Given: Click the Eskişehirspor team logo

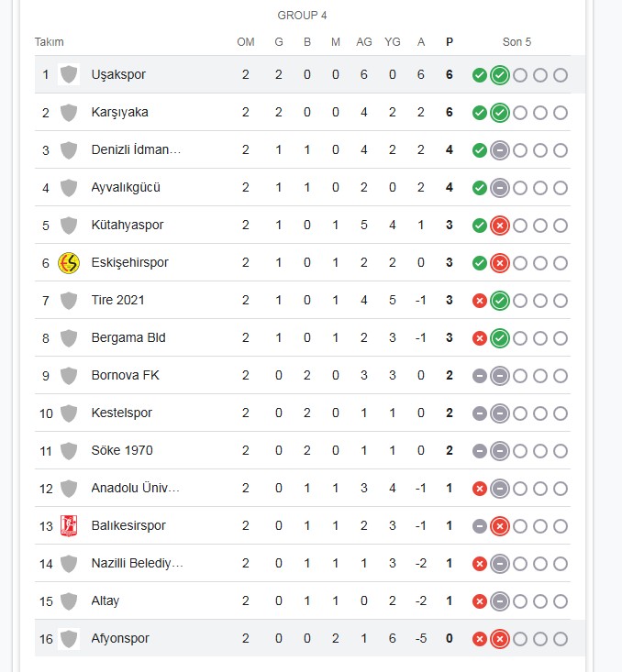Looking at the screenshot, I should (69, 263).
